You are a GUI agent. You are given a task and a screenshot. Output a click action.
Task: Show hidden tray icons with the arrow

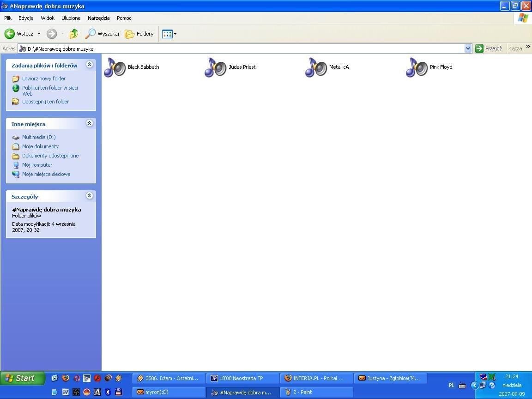click(x=474, y=386)
